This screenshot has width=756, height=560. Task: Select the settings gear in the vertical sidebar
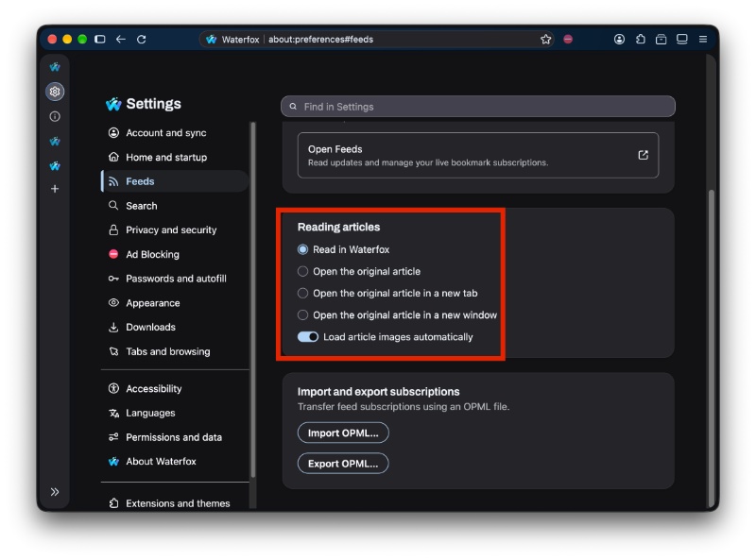tap(55, 92)
